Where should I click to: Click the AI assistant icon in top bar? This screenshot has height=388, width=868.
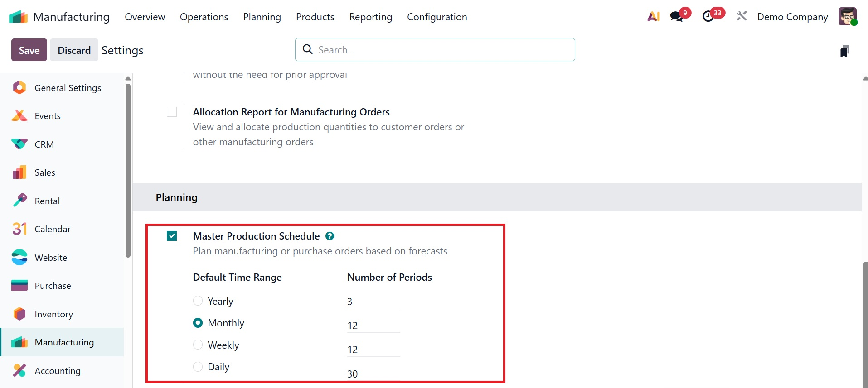pyautogui.click(x=653, y=17)
